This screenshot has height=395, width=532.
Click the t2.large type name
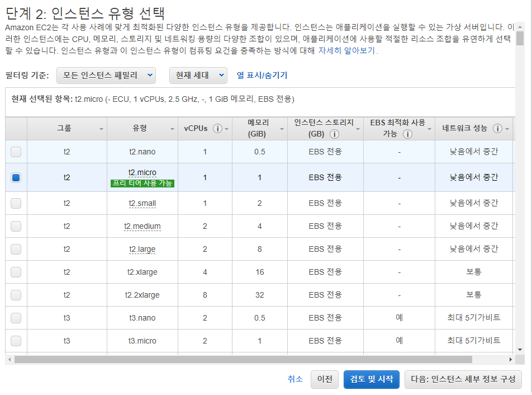tap(142, 250)
